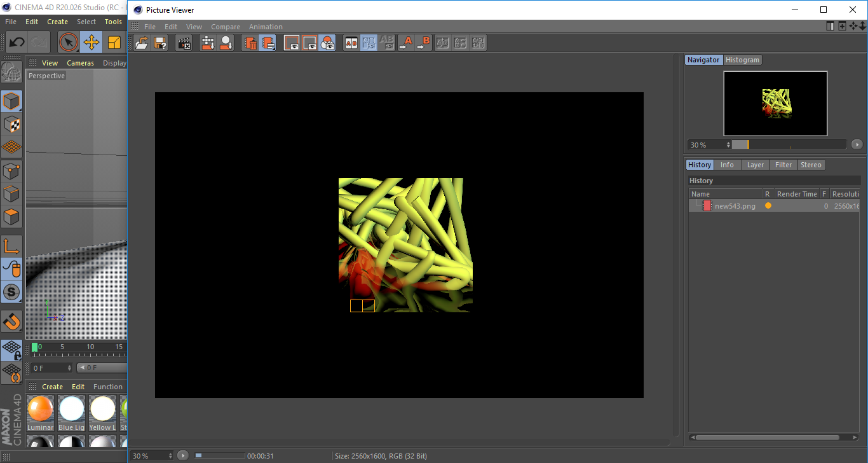Enable Texture mode checkered cube
868x463 pixels.
[11, 124]
